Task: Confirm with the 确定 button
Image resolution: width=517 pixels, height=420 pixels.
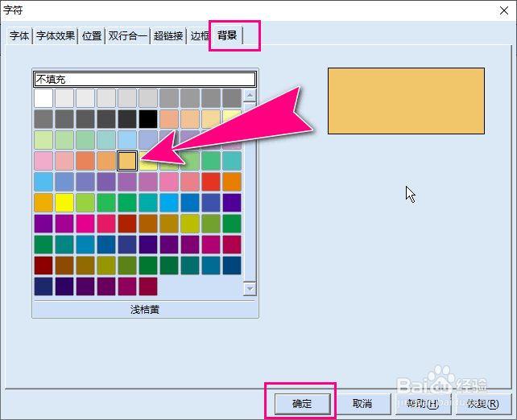Action: coord(302,404)
